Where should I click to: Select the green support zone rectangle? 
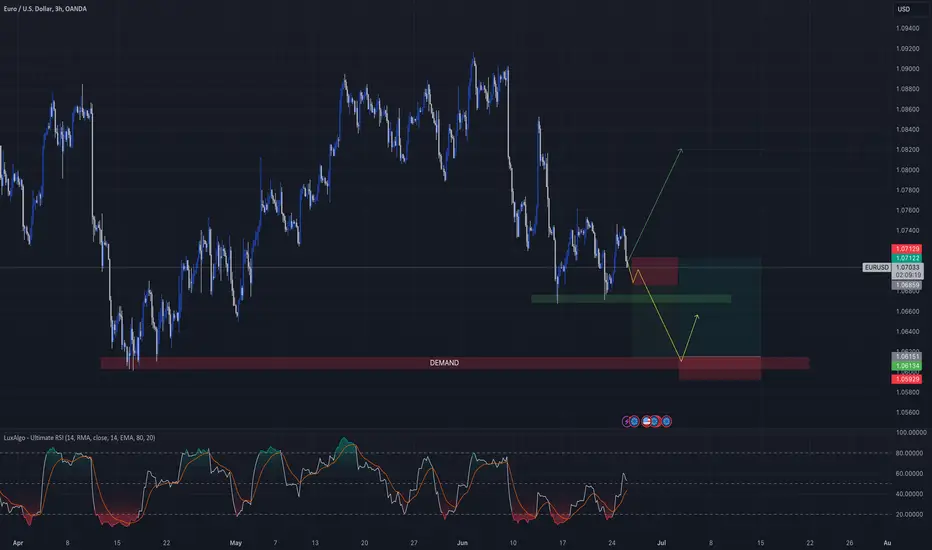[x=631, y=299]
